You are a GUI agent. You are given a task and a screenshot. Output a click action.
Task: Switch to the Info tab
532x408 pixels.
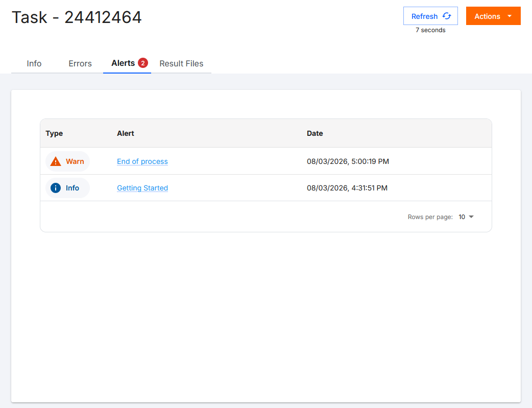tap(34, 63)
